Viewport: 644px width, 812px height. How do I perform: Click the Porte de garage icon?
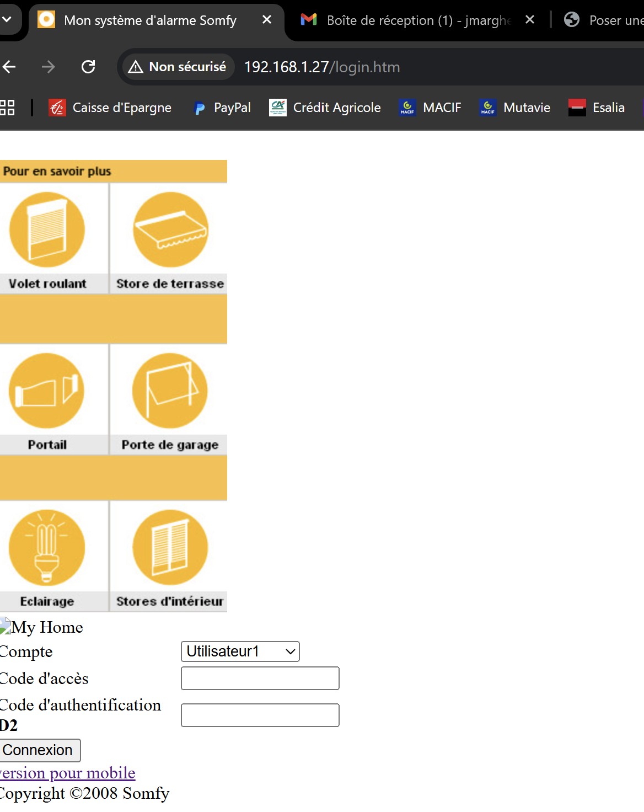[x=170, y=391]
